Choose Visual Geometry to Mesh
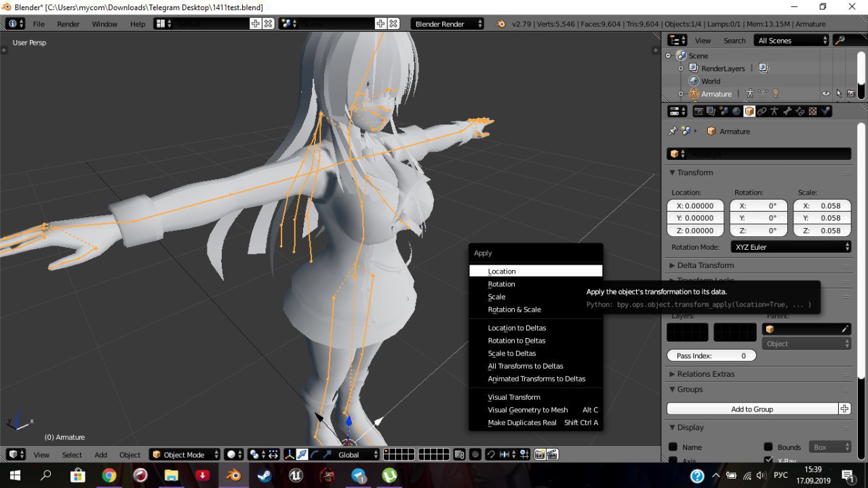868x488 pixels. pos(536,410)
